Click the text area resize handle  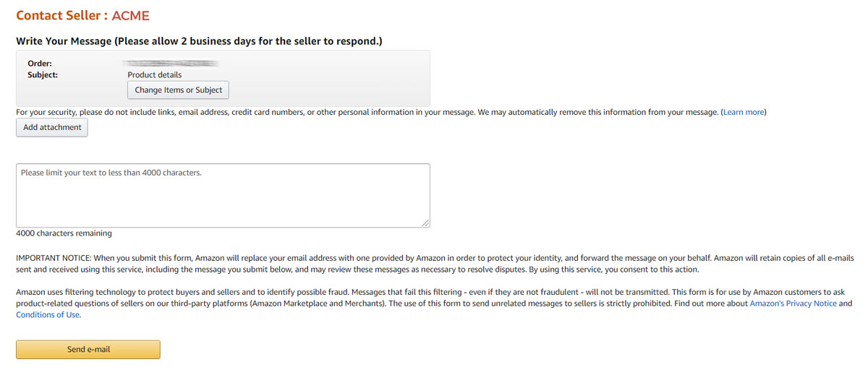426,223
